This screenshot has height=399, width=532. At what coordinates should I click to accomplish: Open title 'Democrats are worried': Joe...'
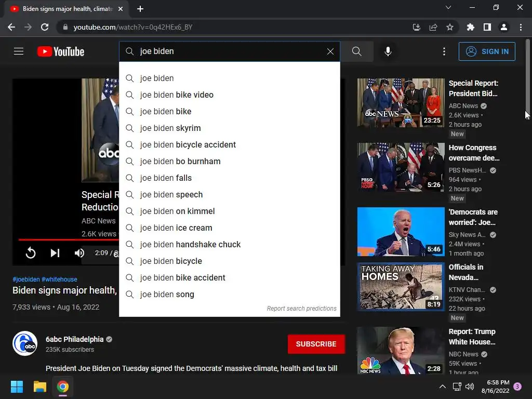click(473, 217)
